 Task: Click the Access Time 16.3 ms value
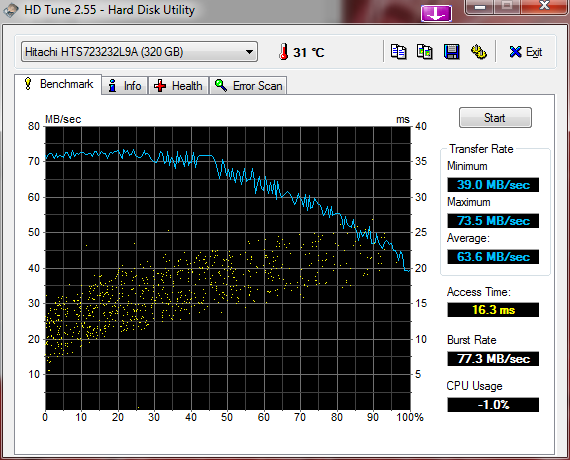tap(493, 310)
